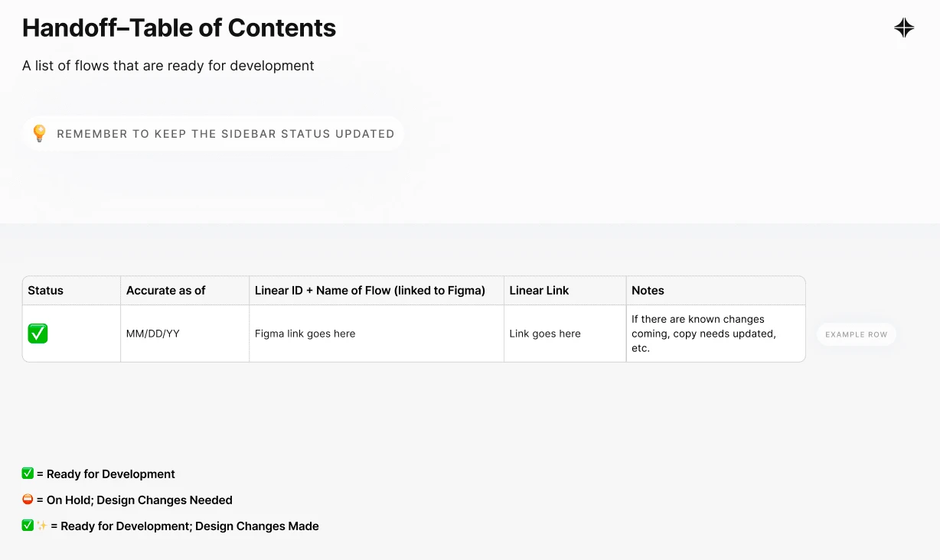
Task: Click the sidebar status reminder banner
Action: (225, 134)
